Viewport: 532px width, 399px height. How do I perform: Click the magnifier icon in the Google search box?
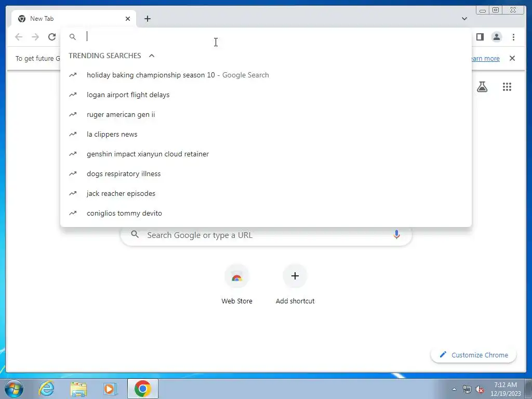click(x=135, y=234)
